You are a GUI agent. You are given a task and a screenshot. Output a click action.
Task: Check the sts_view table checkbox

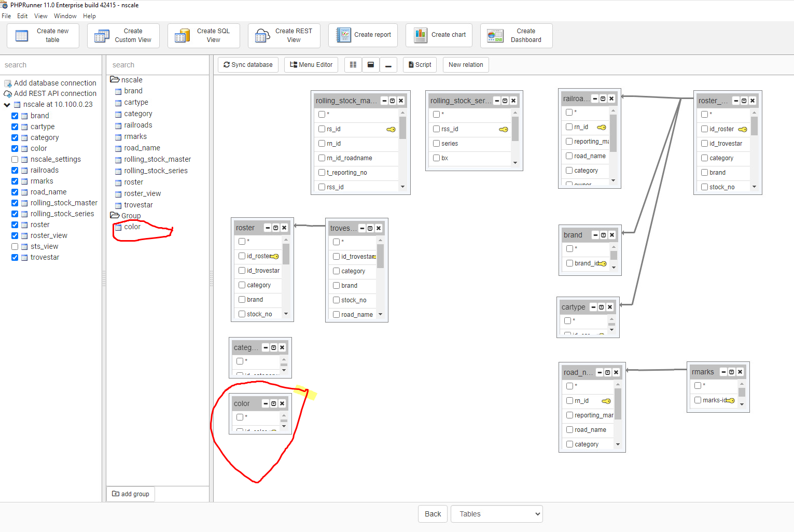[x=15, y=246]
